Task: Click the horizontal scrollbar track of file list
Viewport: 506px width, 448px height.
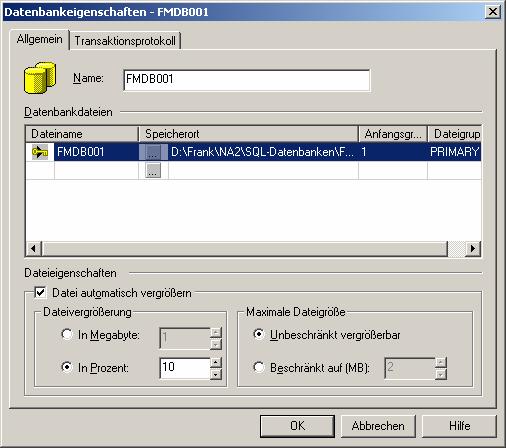Action: pos(245,248)
